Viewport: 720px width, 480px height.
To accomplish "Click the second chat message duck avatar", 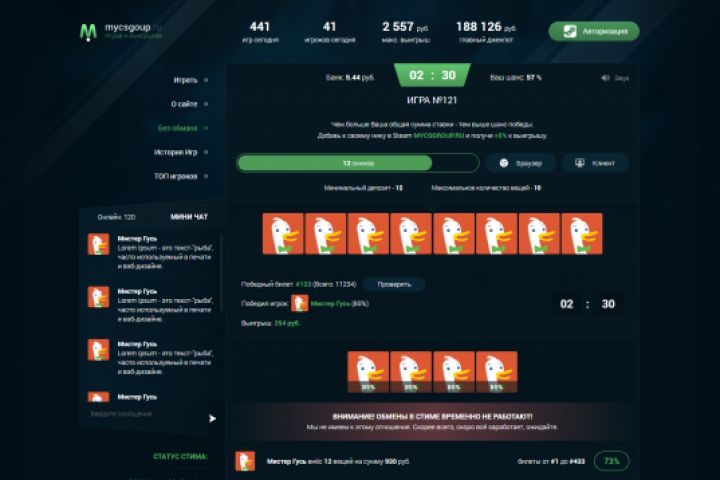I will click(x=98, y=297).
